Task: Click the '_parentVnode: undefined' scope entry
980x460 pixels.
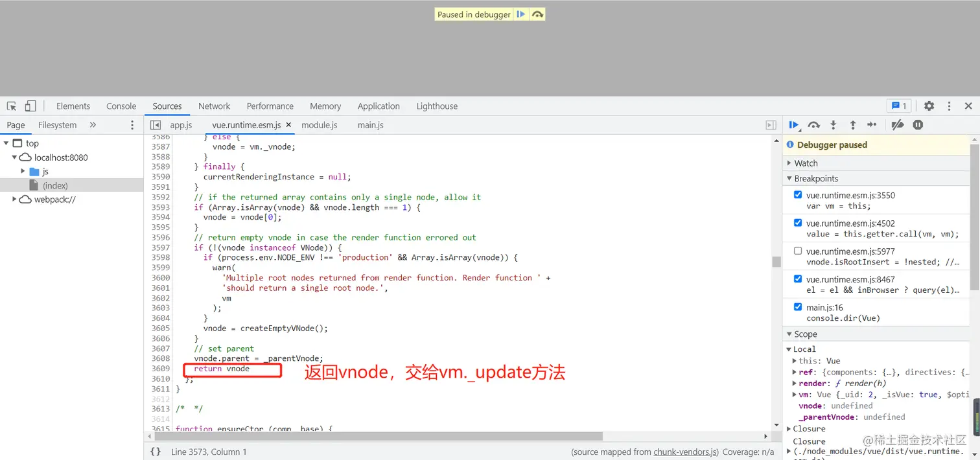Action: coord(852,417)
